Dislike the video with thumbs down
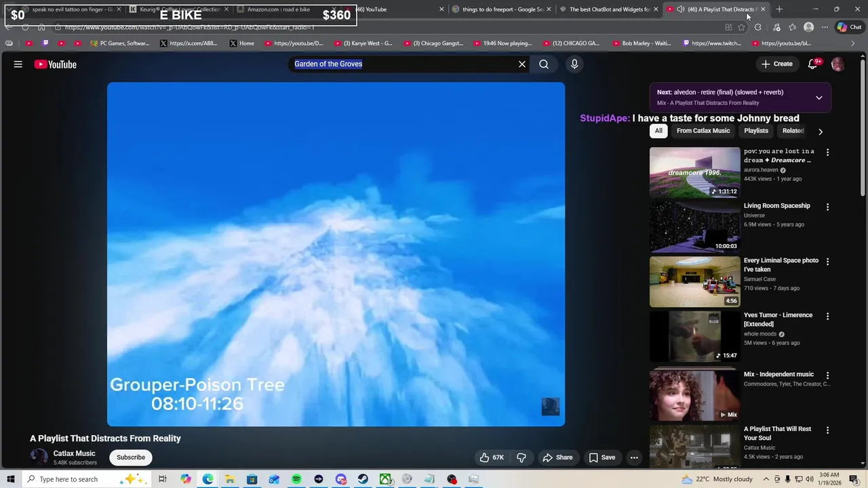Image resolution: width=868 pixels, height=488 pixels. (521, 457)
